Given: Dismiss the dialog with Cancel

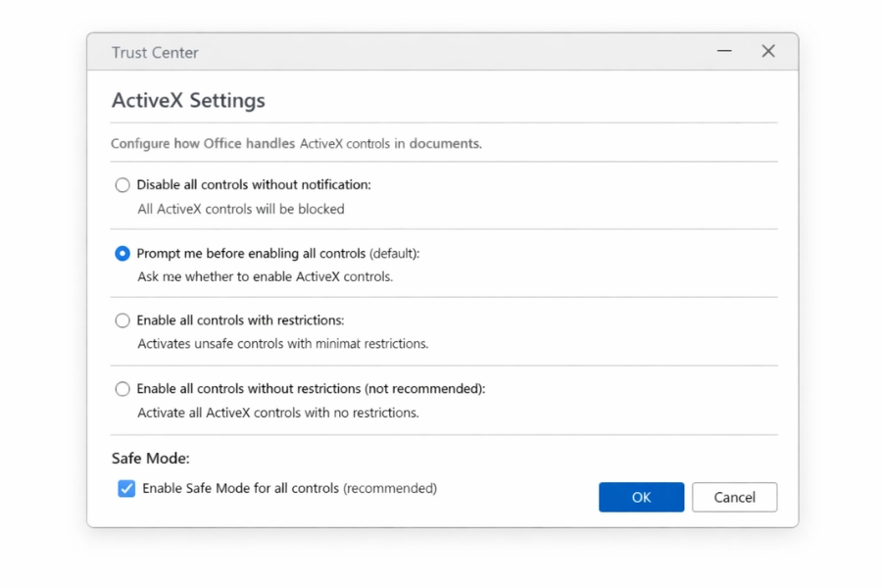Looking at the screenshot, I should coord(734,497).
